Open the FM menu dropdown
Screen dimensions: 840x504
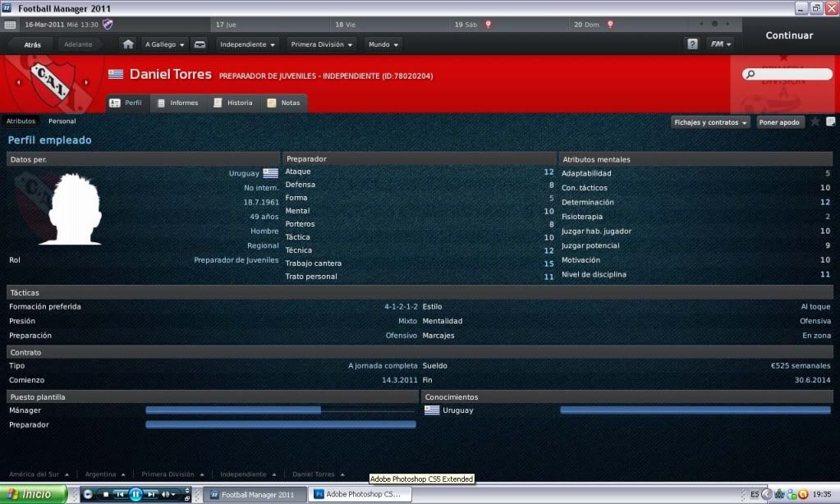pos(721,44)
